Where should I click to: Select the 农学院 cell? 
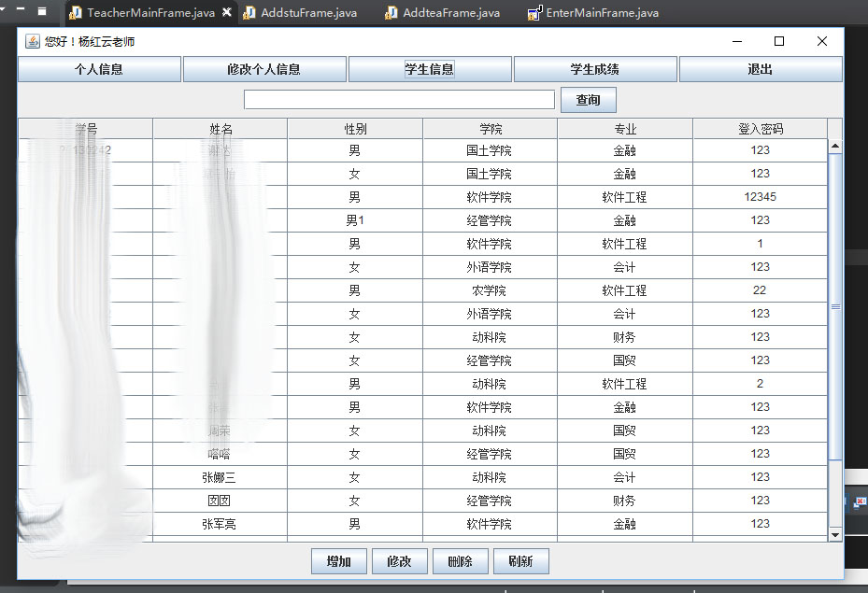pos(490,290)
